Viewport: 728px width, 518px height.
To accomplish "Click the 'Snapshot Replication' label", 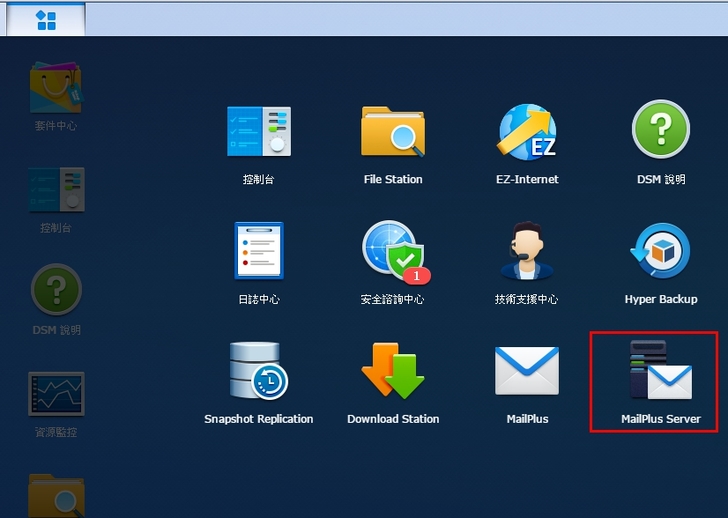I will (x=259, y=419).
